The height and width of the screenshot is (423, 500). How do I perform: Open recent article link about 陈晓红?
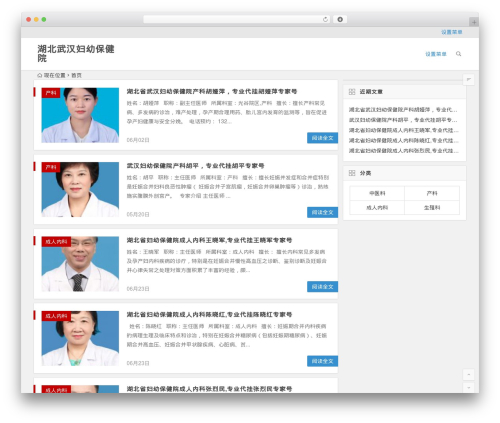[403, 141]
